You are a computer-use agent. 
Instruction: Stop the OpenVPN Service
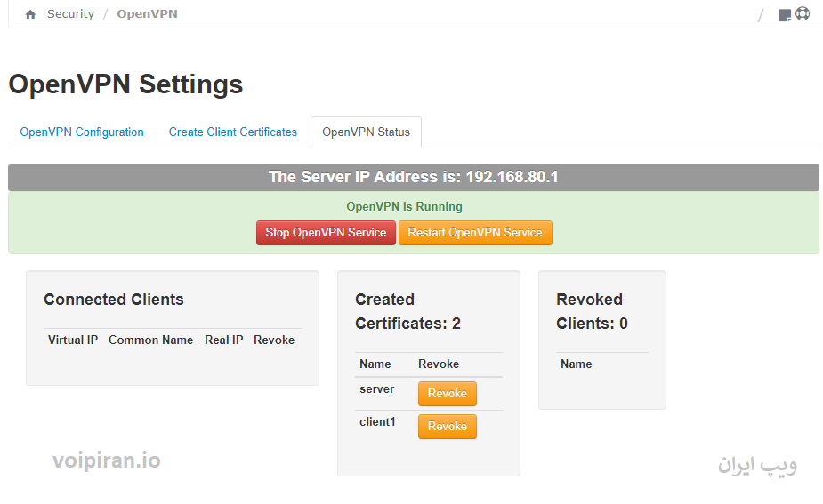(326, 232)
